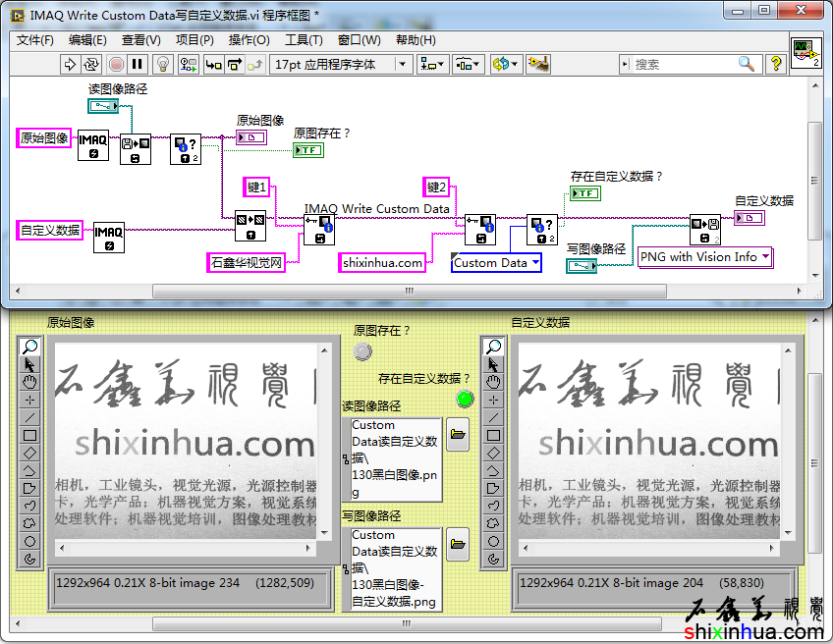This screenshot has width=833, height=644.
Task: Open the 帮助(H) menu
Action: point(416,40)
